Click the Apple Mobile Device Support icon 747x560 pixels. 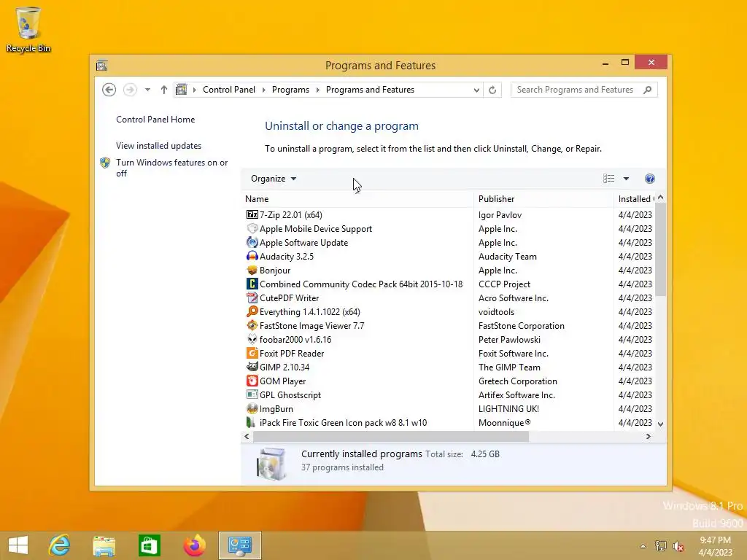252,228
